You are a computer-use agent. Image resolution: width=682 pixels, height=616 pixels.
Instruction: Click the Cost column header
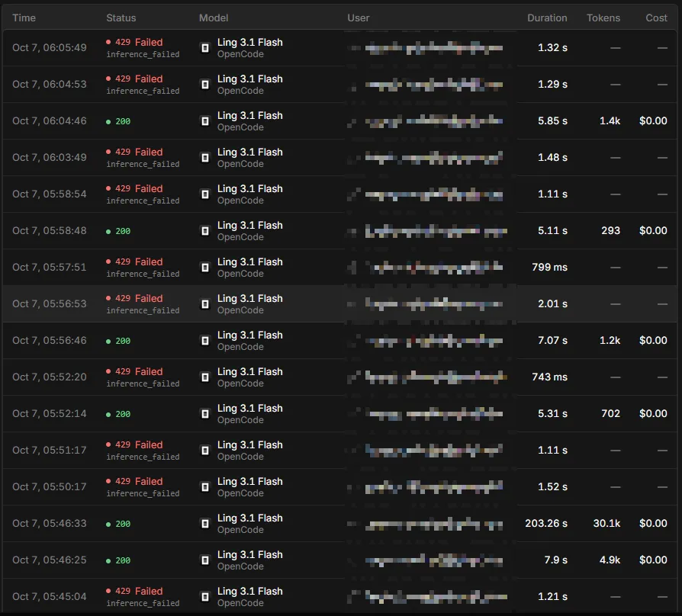click(656, 18)
